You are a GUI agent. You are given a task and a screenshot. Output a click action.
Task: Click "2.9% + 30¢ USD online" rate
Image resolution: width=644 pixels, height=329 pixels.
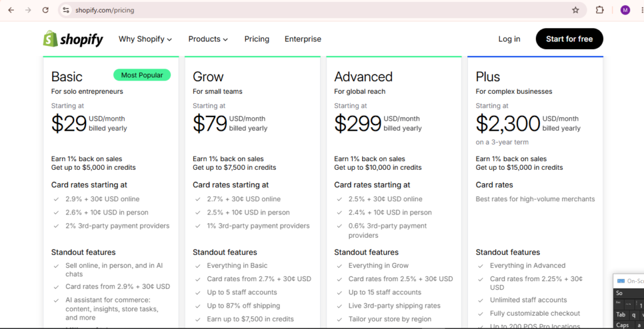[103, 199]
